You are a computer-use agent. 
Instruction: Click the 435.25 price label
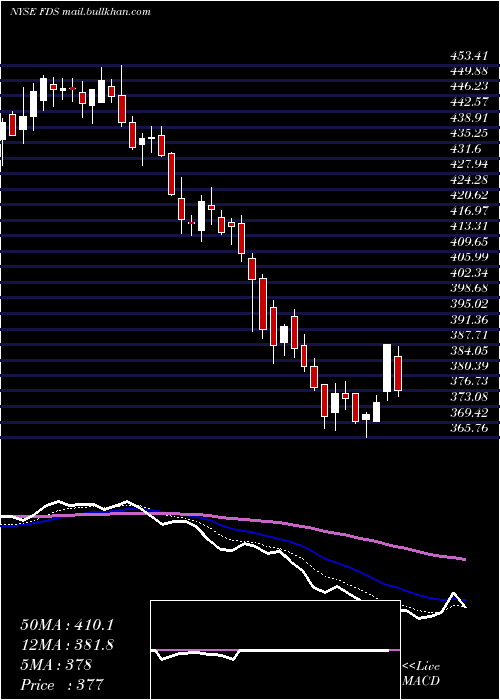point(469,133)
